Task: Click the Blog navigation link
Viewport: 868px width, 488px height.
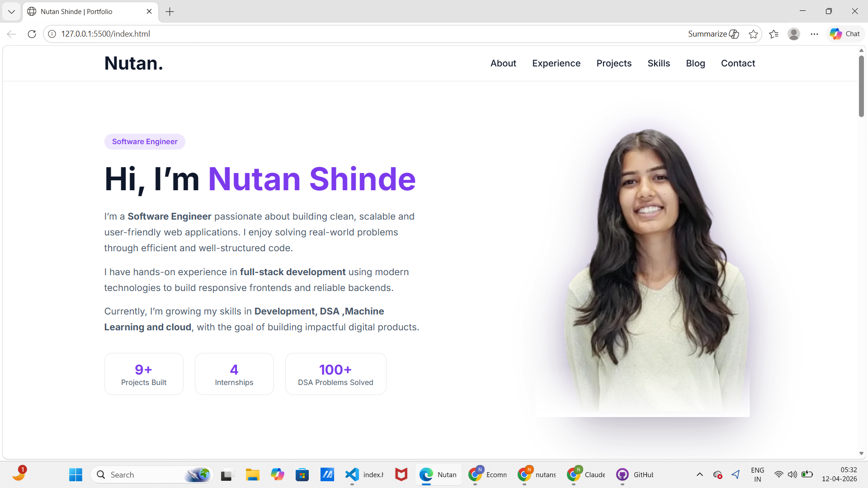Action: (x=695, y=63)
